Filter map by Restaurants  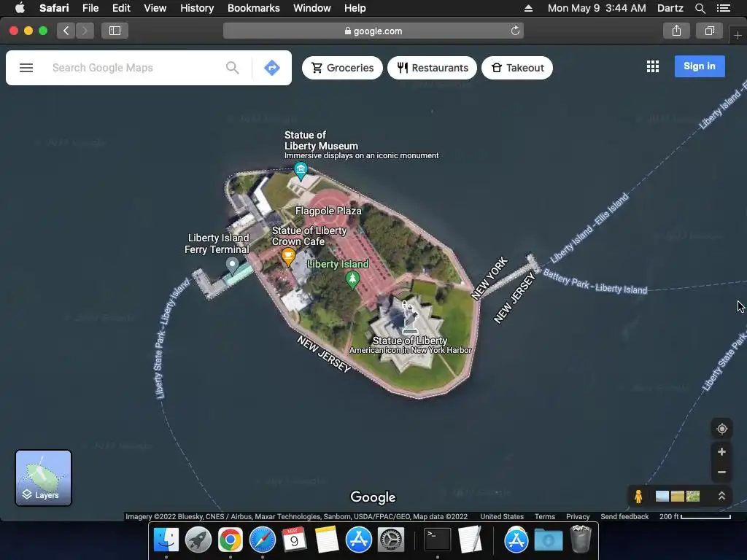pyautogui.click(x=432, y=68)
